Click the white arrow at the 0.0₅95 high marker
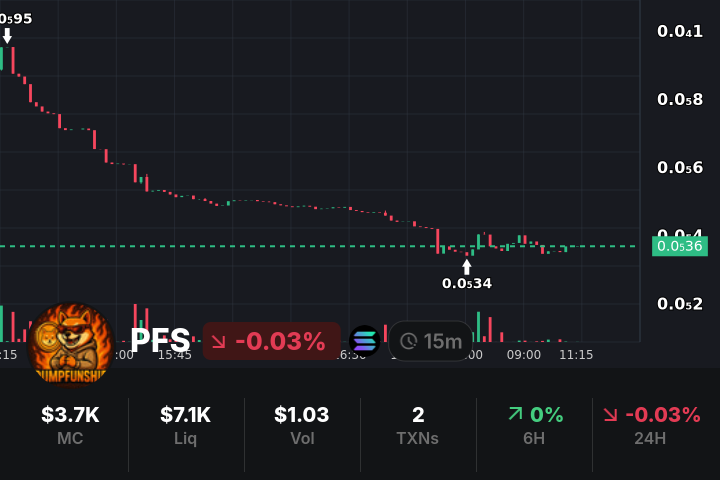This screenshot has height=480, width=720. [x=7, y=36]
